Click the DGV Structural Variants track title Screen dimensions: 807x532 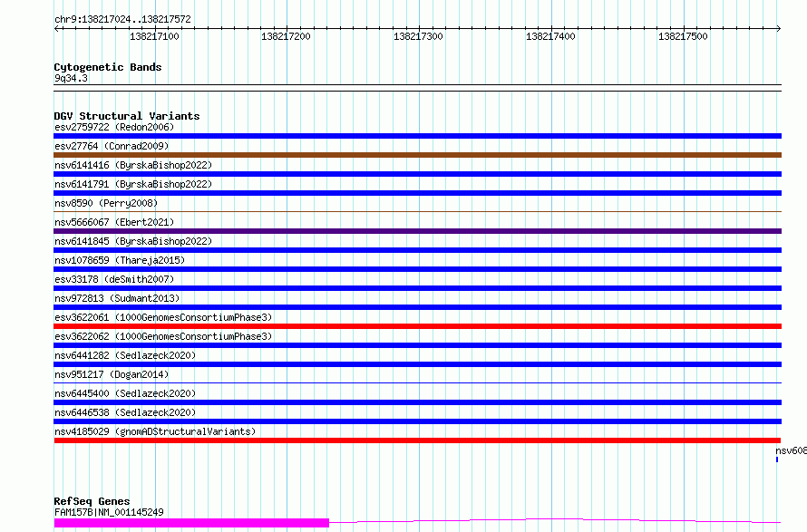click(x=127, y=116)
